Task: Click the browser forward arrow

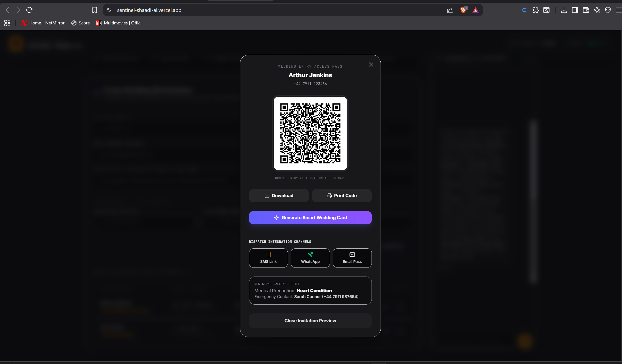Action: click(x=18, y=10)
